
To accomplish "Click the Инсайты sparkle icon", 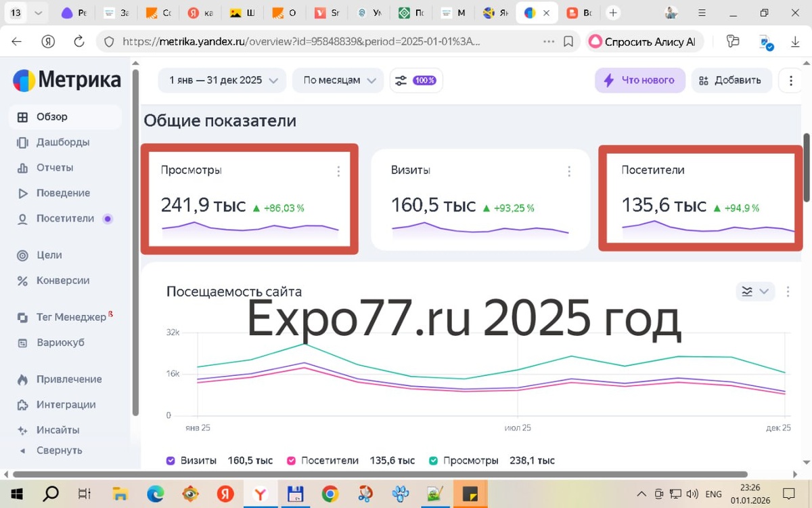I will 23,430.
